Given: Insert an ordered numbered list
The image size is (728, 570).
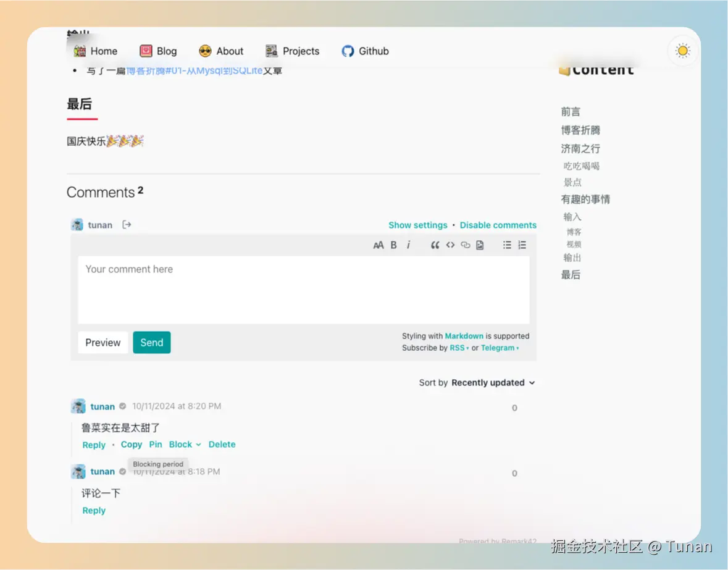Looking at the screenshot, I should coord(522,245).
